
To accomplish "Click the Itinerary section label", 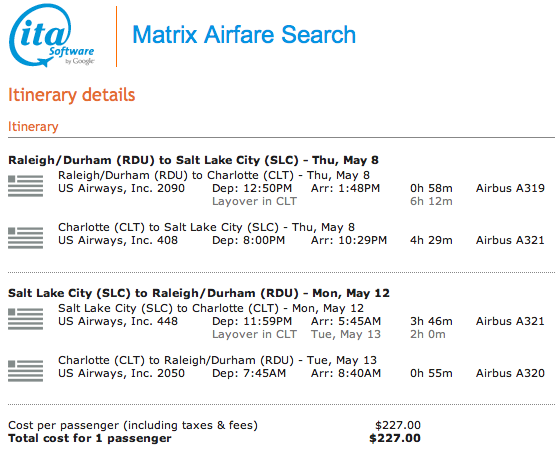I will 33,127.
